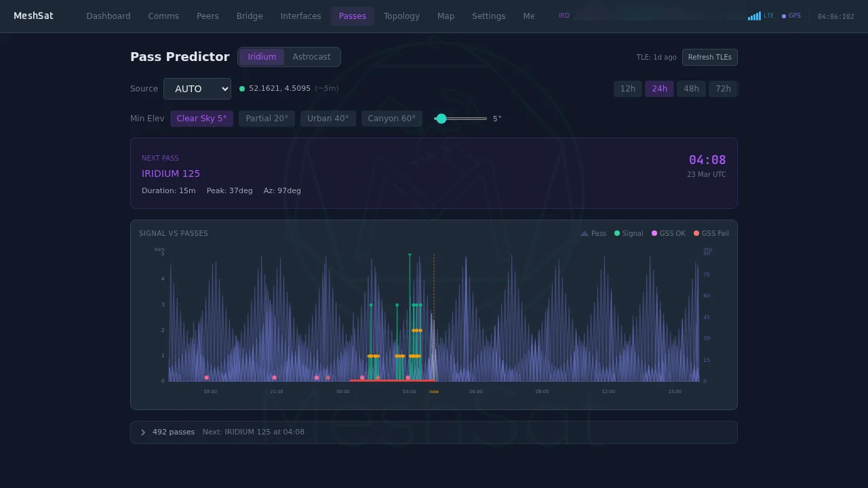This screenshot has width=868, height=488.
Task: Click the LTE signal strength icon
Action: pyautogui.click(x=754, y=15)
